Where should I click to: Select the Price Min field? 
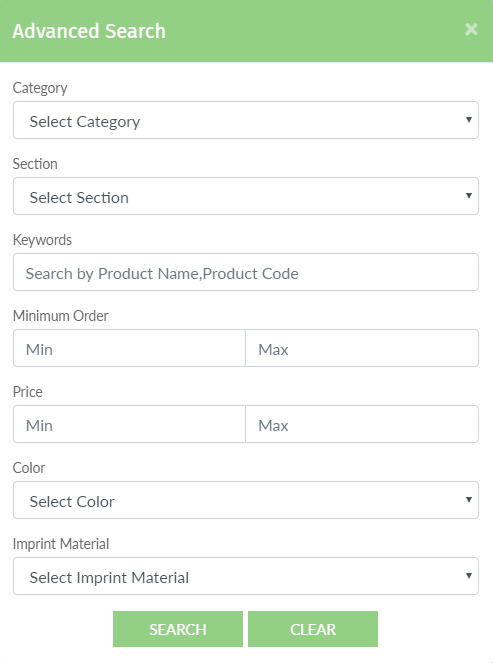click(x=129, y=424)
